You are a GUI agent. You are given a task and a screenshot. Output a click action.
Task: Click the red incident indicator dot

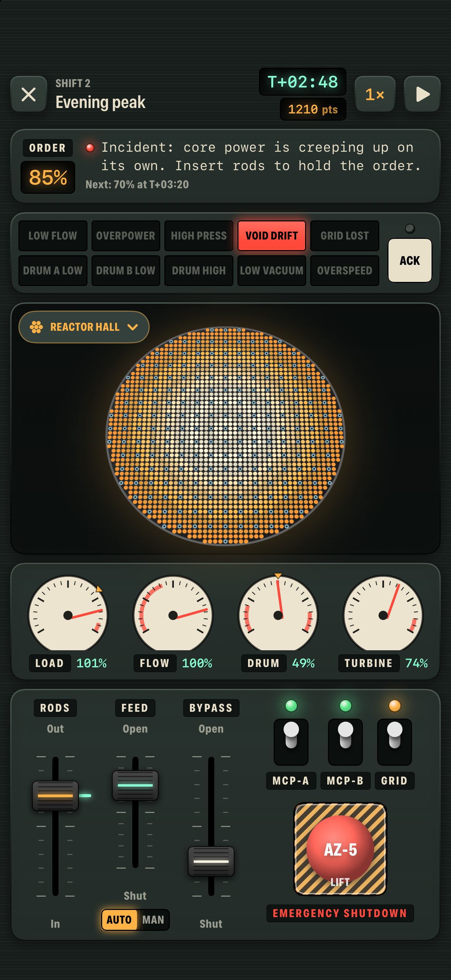coord(90,148)
